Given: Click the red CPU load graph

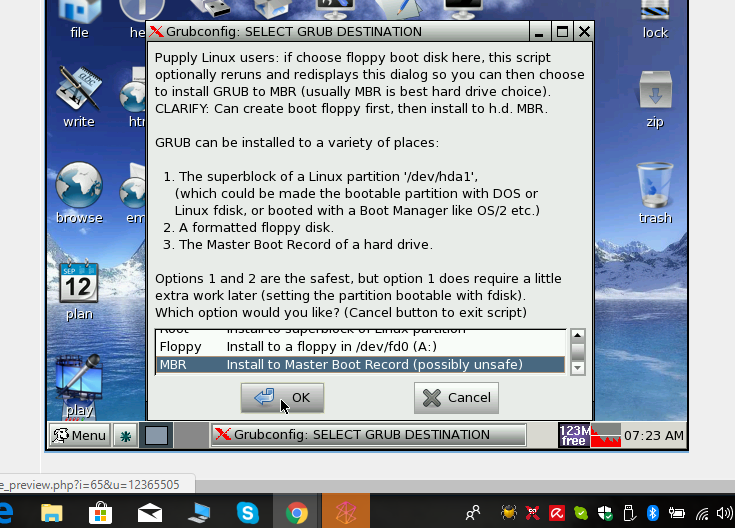Looking at the screenshot, I should 606,436.
